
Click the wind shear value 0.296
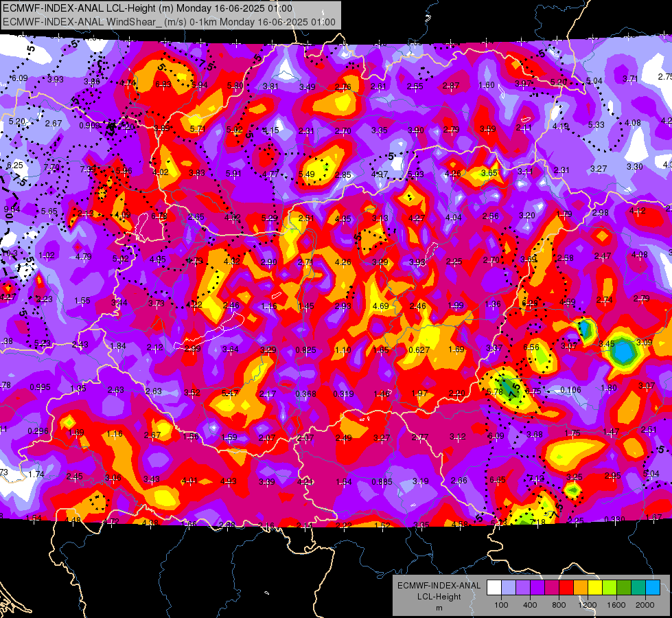click(x=38, y=431)
